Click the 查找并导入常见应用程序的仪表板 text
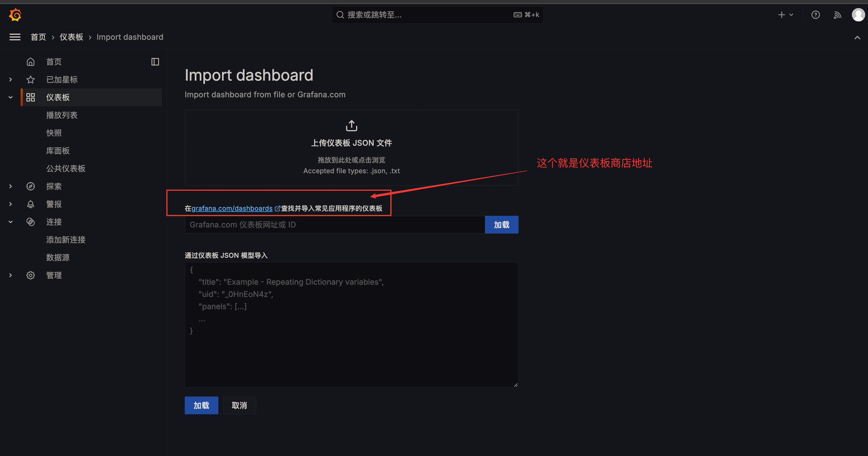This screenshot has height=456, width=868. point(332,209)
